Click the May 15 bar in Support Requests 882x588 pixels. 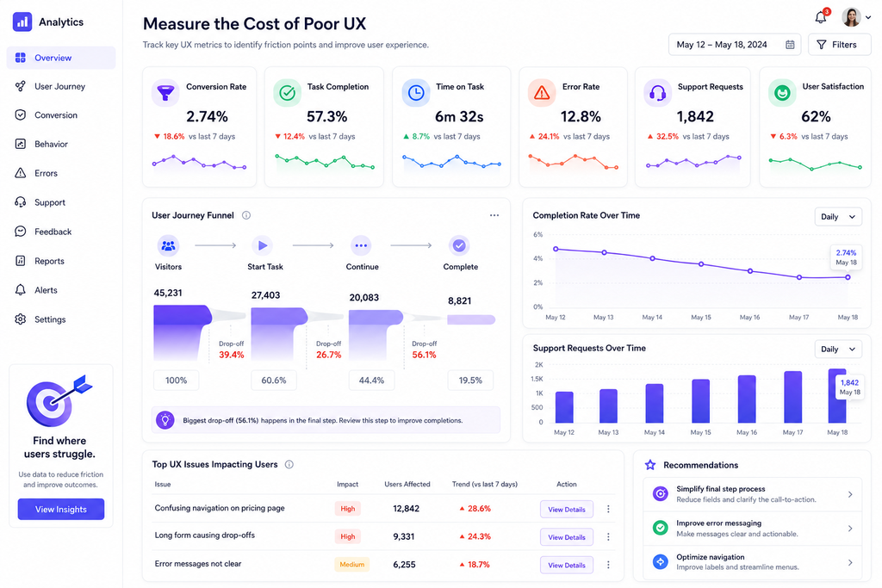(701, 401)
